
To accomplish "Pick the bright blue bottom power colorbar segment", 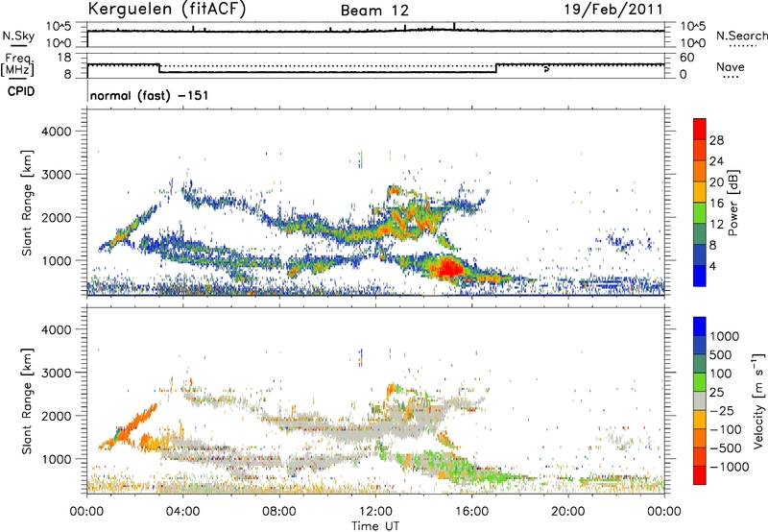I will pyautogui.click(x=700, y=276).
